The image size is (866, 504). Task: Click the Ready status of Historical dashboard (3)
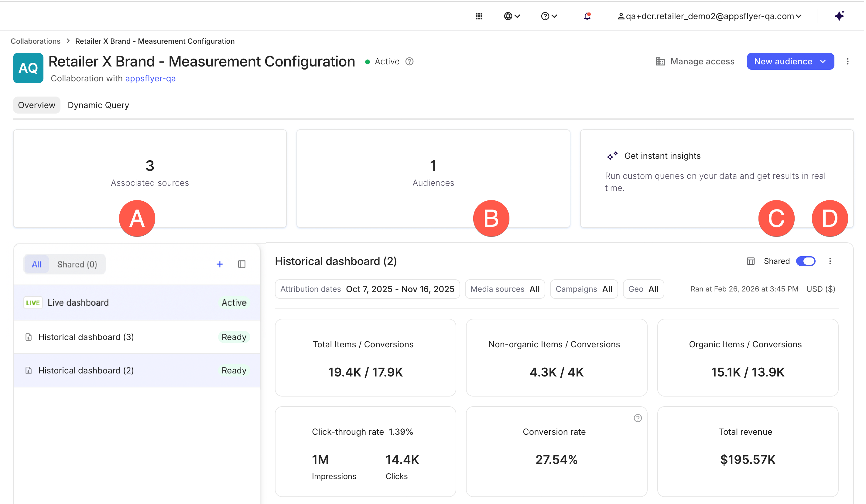point(234,337)
